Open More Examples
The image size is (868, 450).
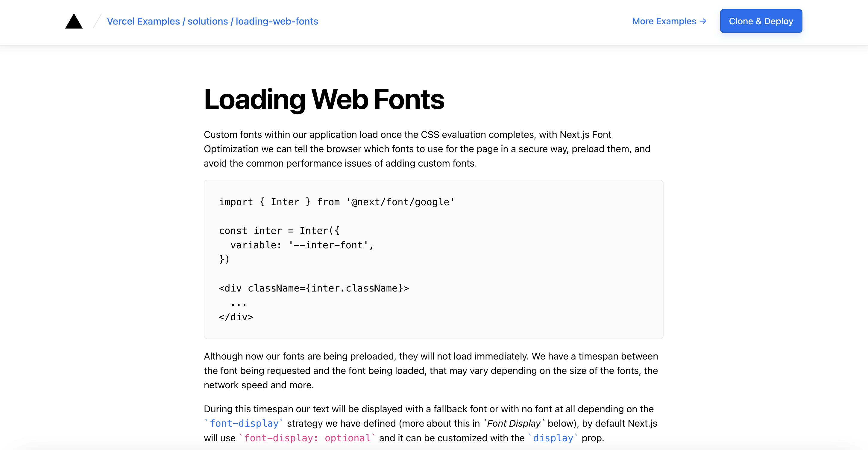pyautogui.click(x=664, y=21)
